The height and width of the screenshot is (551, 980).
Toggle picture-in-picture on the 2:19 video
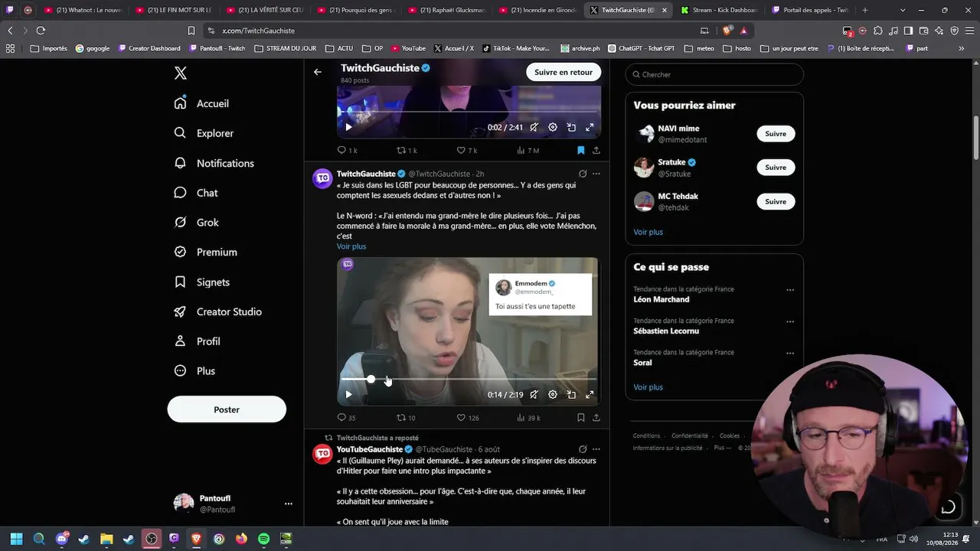click(571, 395)
